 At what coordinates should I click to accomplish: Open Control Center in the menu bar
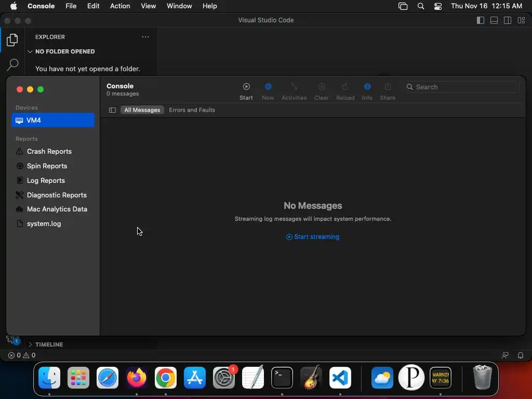[438, 6]
